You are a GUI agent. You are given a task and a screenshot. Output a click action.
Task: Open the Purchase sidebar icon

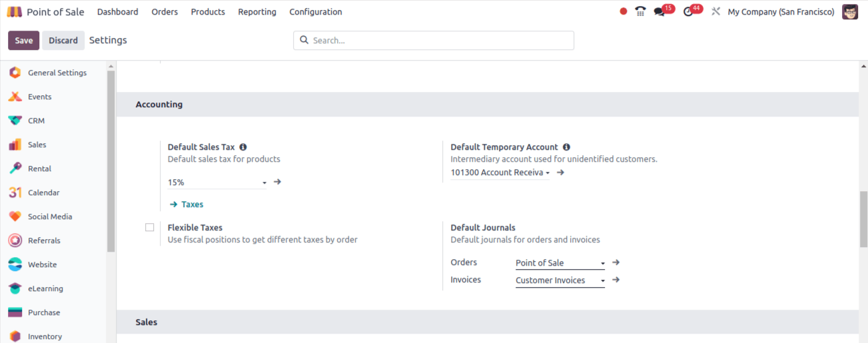(15, 312)
